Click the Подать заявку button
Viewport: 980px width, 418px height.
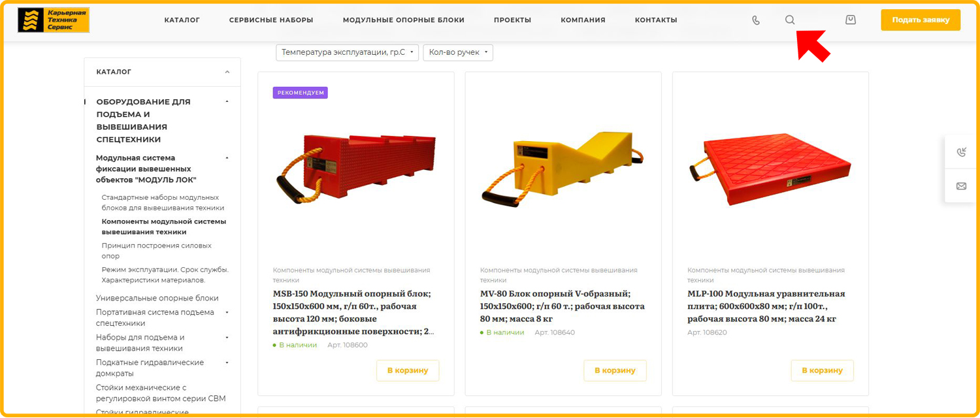coord(921,20)
